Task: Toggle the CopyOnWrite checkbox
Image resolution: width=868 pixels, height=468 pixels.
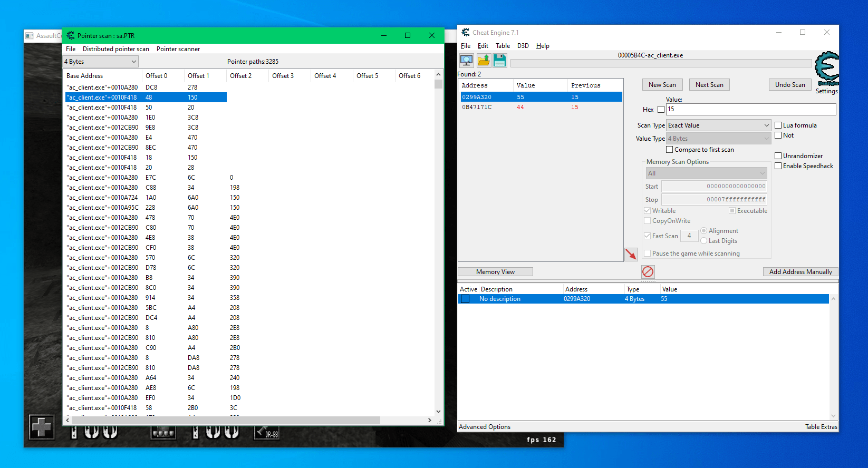Action: point(647,221)
